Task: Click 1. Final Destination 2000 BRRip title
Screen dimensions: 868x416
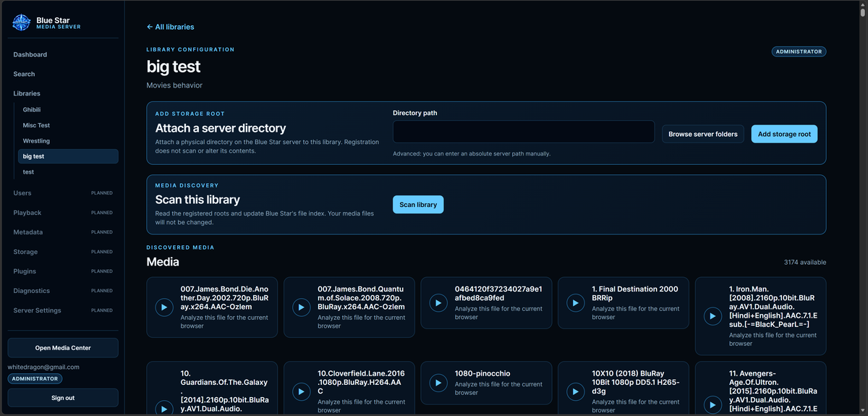Action: pyautogui.click(x=635, y=293)
